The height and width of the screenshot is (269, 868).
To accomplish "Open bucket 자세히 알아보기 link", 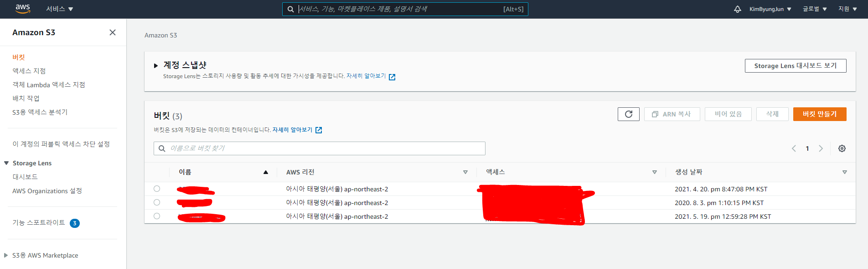I will point(292,130).
